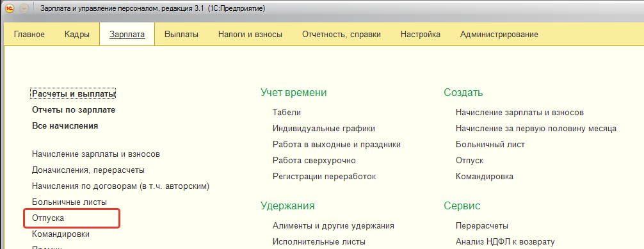
Task: Go to the Выплаты section
Action: (182, 35)
